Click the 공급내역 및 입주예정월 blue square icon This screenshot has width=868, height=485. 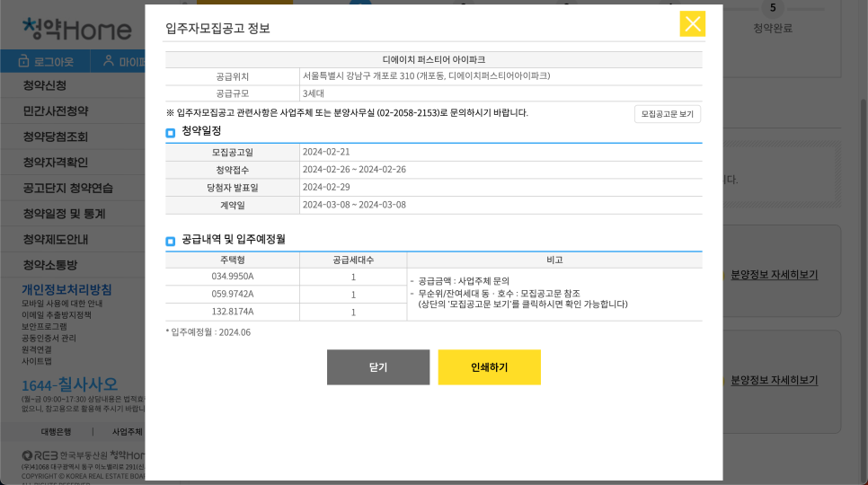point(171,241)
